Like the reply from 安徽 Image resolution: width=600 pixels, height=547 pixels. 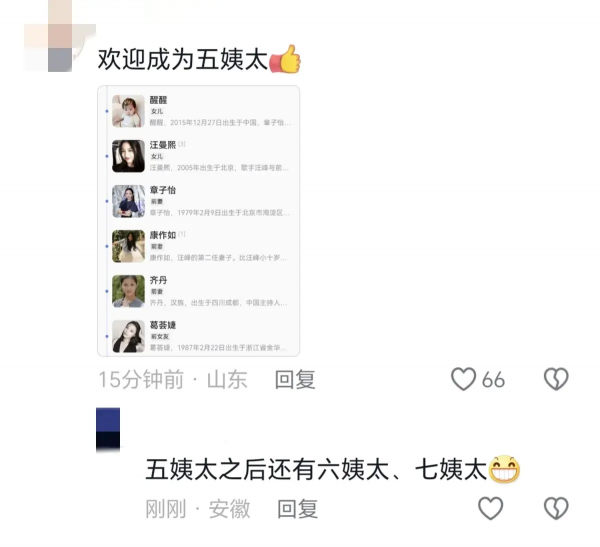(491, 508)
